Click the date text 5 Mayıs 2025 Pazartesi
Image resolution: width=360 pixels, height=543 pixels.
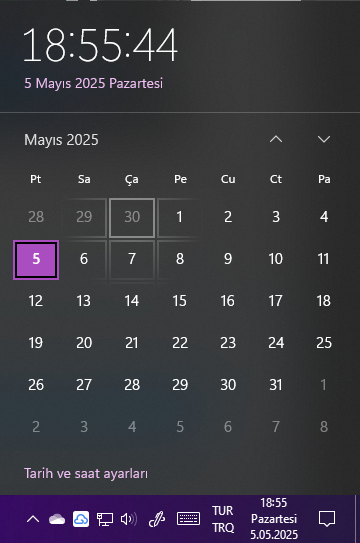[93, 83]
